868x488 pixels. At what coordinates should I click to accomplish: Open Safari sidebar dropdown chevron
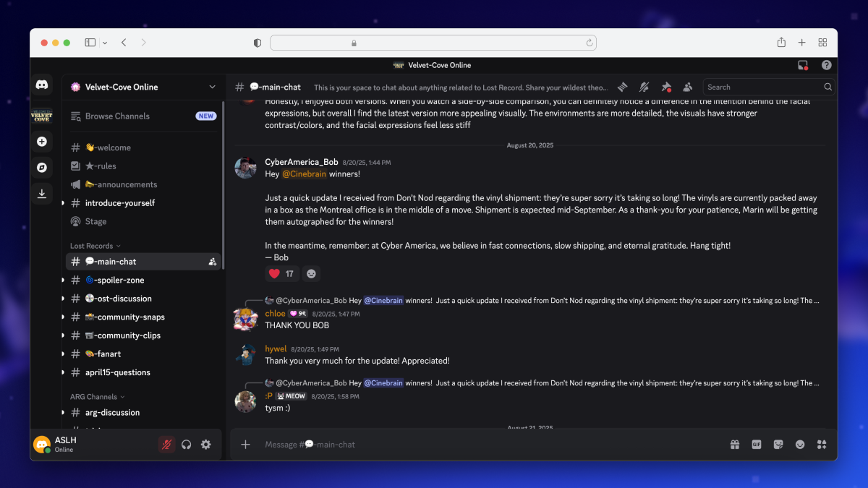(x=105, y=43)
